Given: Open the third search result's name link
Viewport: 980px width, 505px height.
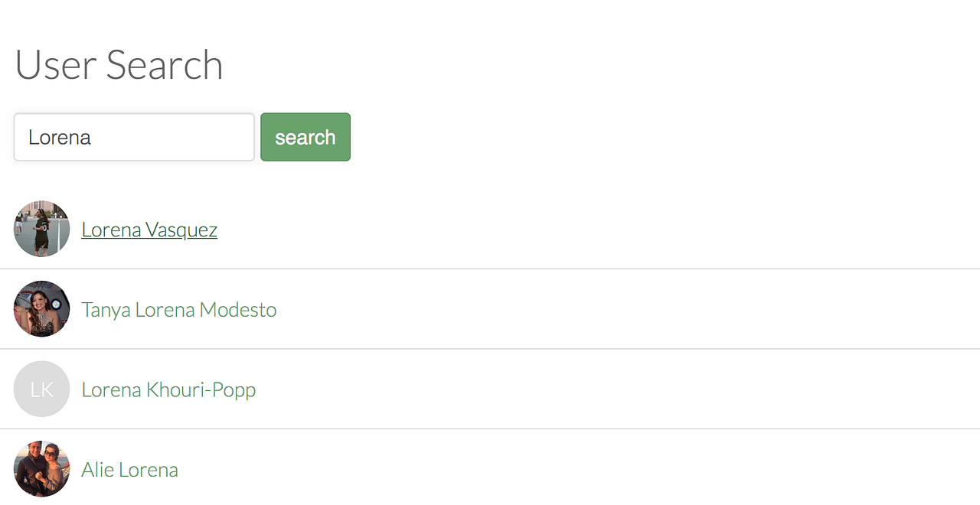Looking at the screenshot, I should pyautogui.click(x=168, y=389).
